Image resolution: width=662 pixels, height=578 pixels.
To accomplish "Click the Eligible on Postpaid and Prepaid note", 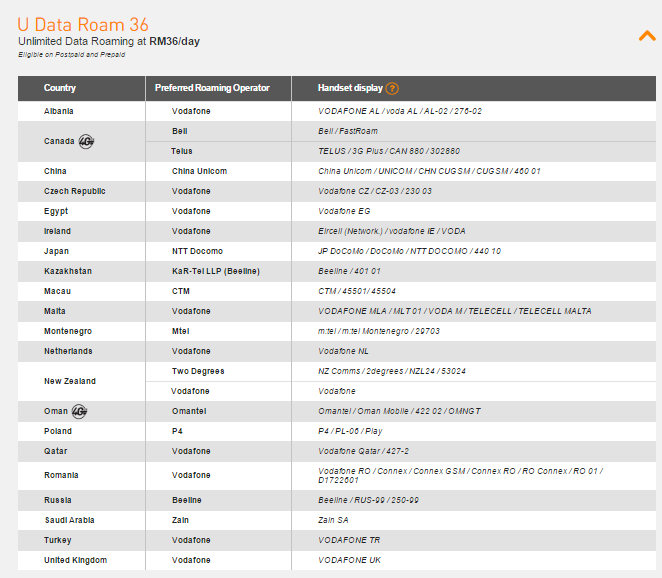I will pyautogui.click(x=71, y=54).
